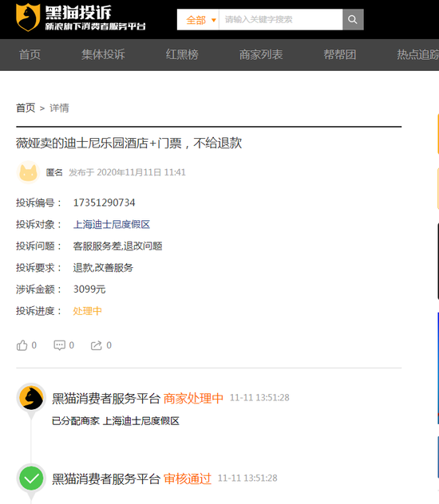Click the 客服服务差,退改问题 text

click(x=117, y=246)
